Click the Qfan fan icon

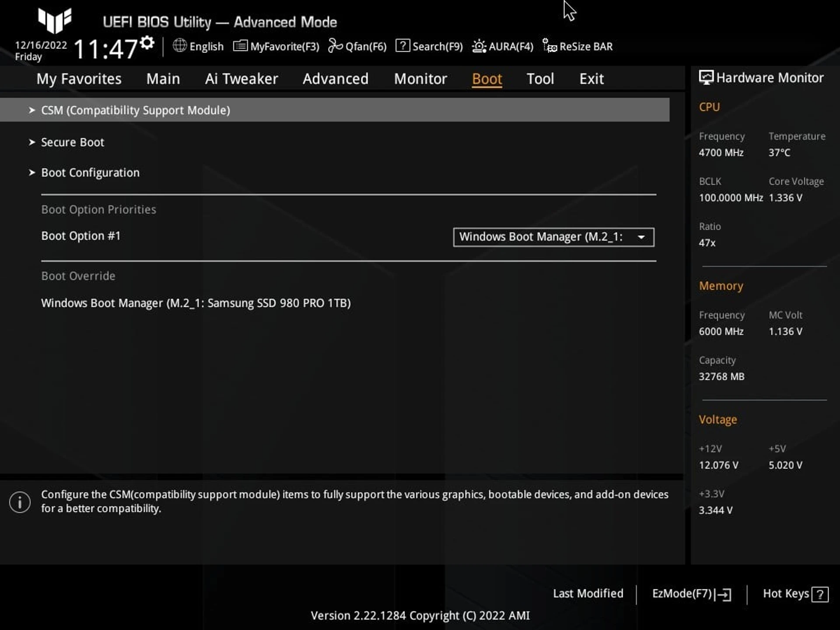pyautogui.click(x=336, y=45)
